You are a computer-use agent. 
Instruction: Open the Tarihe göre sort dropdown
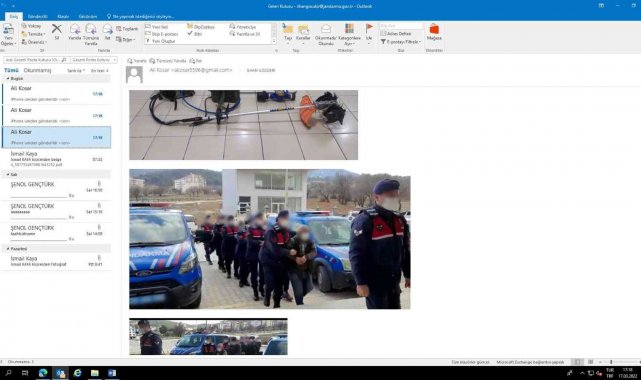76,71
